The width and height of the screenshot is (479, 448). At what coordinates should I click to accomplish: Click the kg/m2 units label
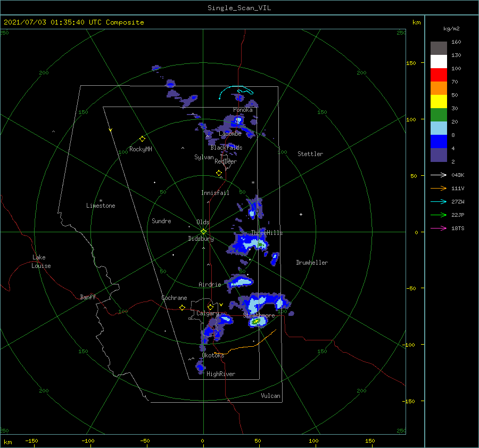451,29
